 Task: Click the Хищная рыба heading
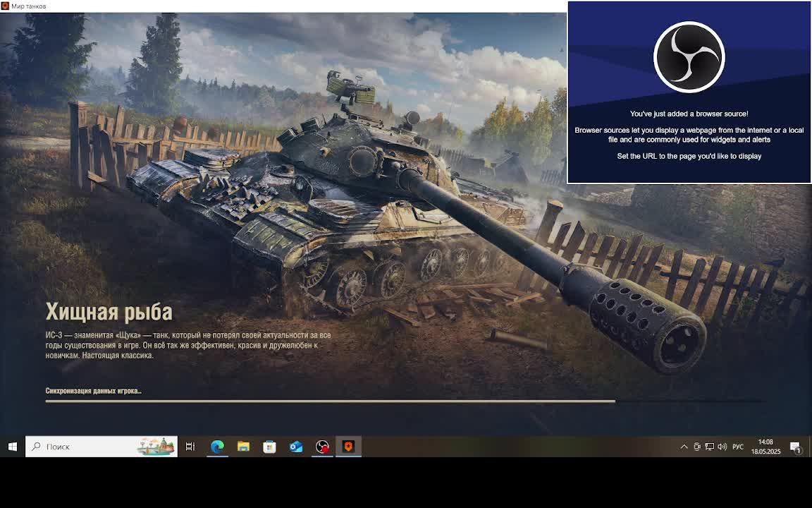[109, 312]
